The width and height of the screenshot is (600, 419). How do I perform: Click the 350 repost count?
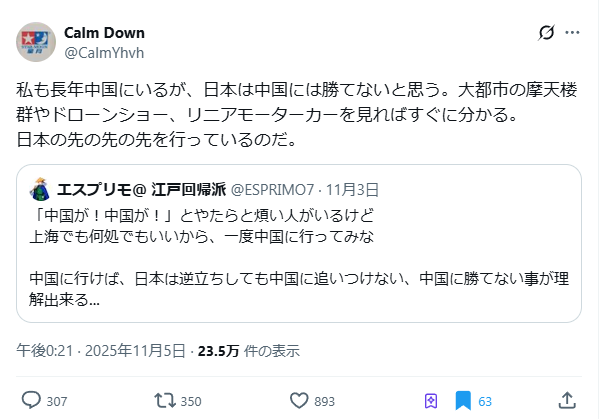pos(192,401)
